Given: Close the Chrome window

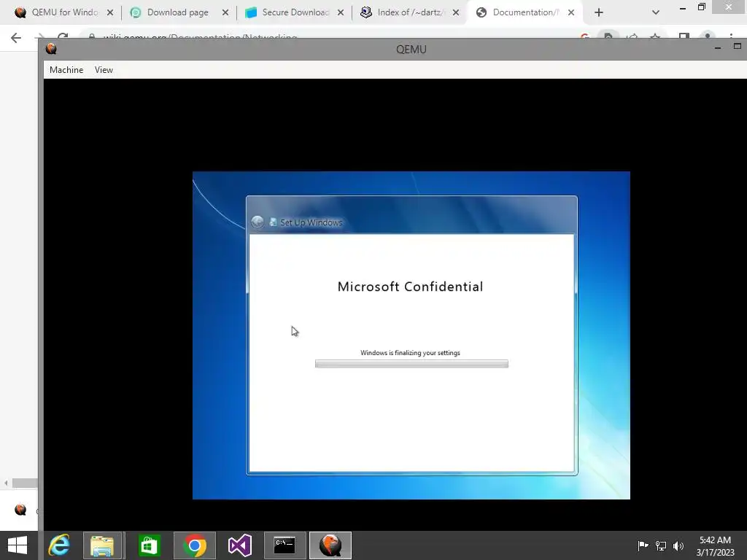Looking at the screenshot, I should coord(729,7).
